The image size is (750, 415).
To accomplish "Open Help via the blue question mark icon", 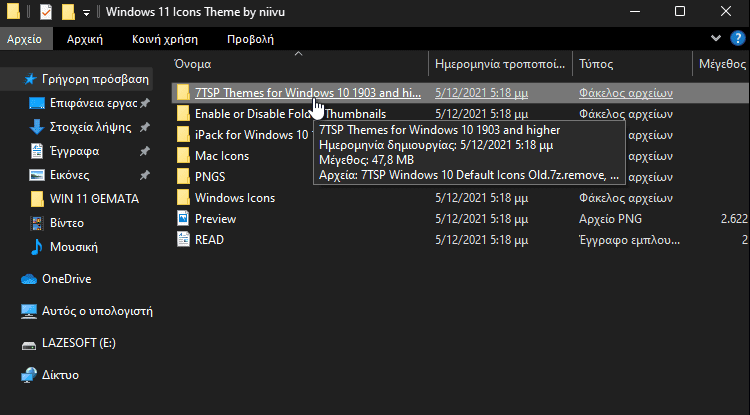I will 737,39.
